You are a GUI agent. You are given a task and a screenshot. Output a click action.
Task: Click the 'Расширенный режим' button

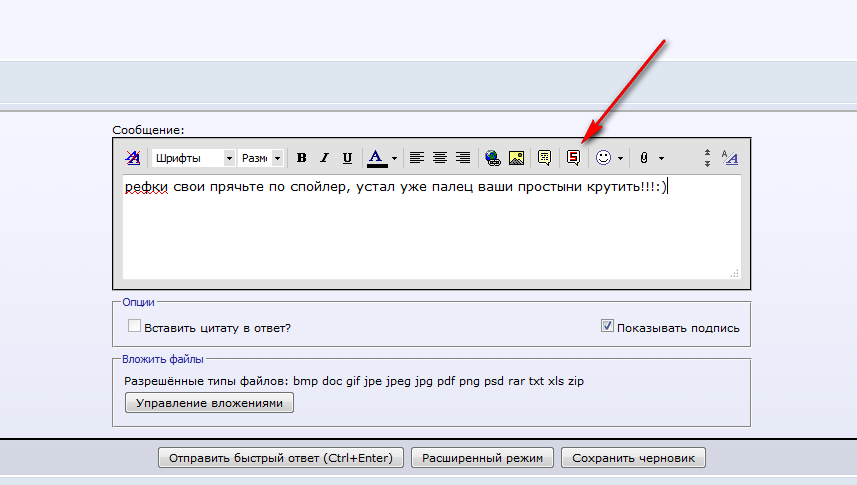click(482, 458)
